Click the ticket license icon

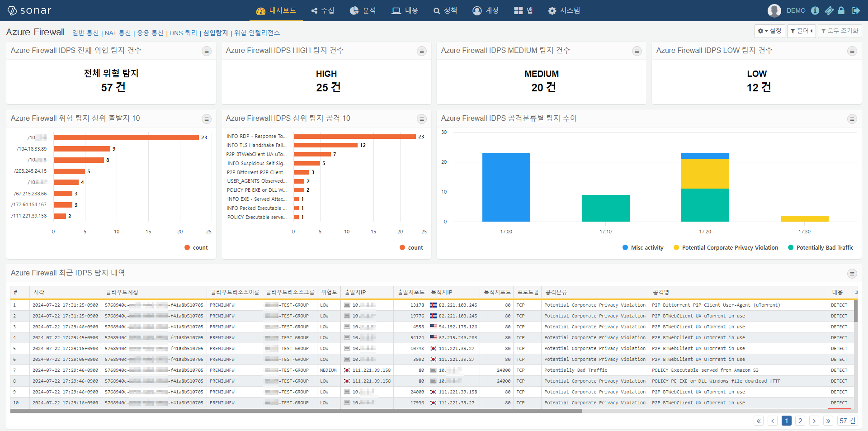coord(829,10)
